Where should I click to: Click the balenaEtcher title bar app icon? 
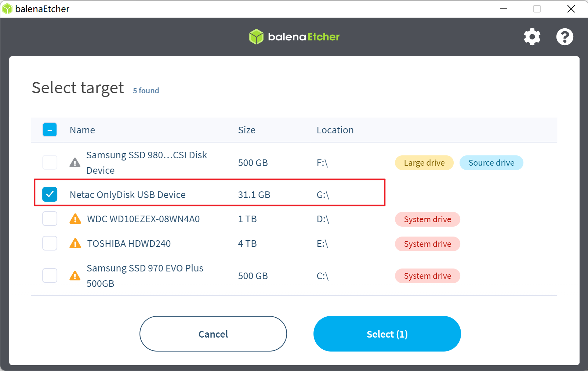(x=7, y=9)
